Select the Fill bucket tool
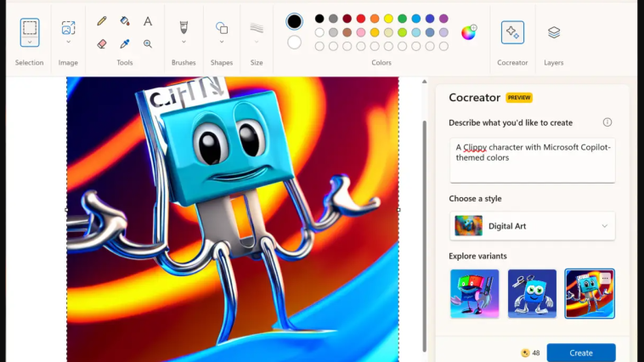This screenshot has width=644, height=362. [x=125, y=21]
